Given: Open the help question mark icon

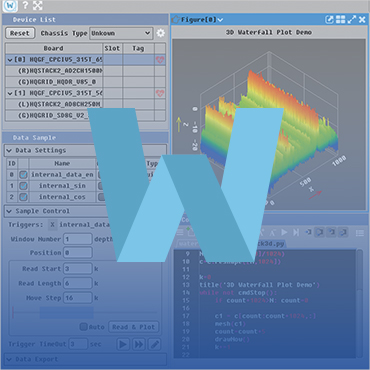Looking at the screenshot, I should coord(25,6).
